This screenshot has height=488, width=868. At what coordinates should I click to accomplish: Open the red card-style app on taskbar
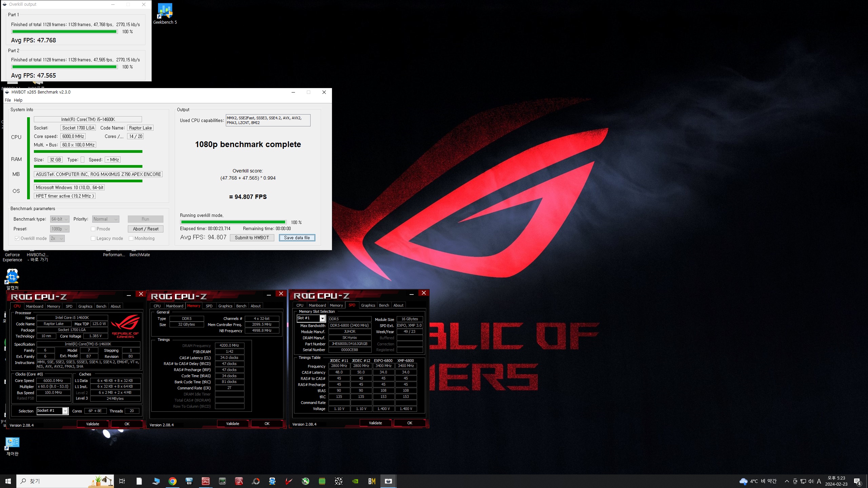239,481
